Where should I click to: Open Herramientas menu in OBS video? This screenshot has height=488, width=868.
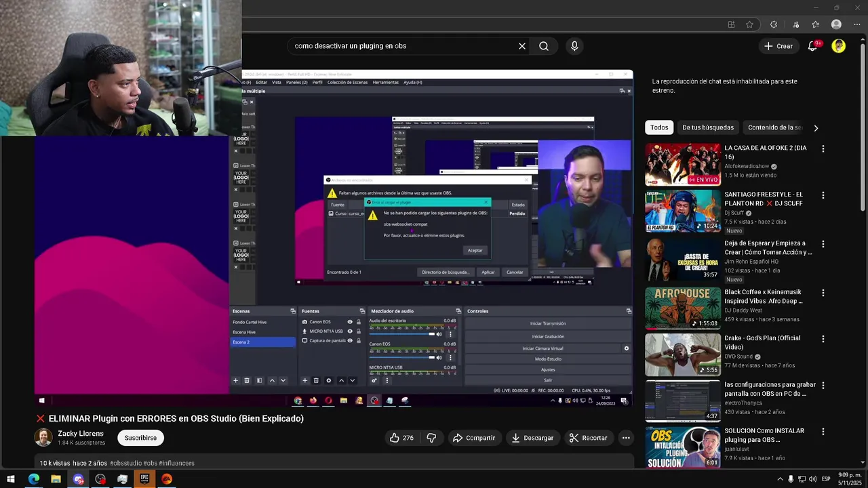tap(386, 83)
